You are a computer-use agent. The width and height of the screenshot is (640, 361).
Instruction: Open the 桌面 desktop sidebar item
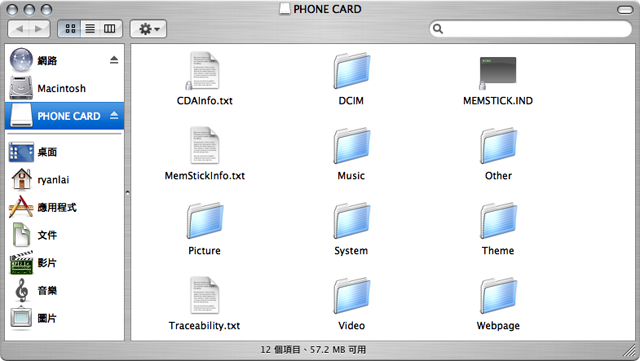point(64,152)
